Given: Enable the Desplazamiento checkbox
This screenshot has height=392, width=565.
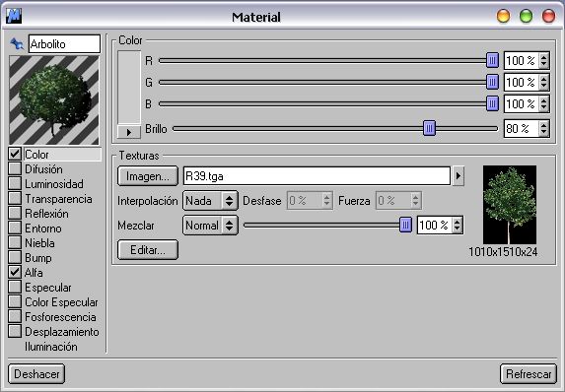Looking at the screenshot, I should (15, 331).
